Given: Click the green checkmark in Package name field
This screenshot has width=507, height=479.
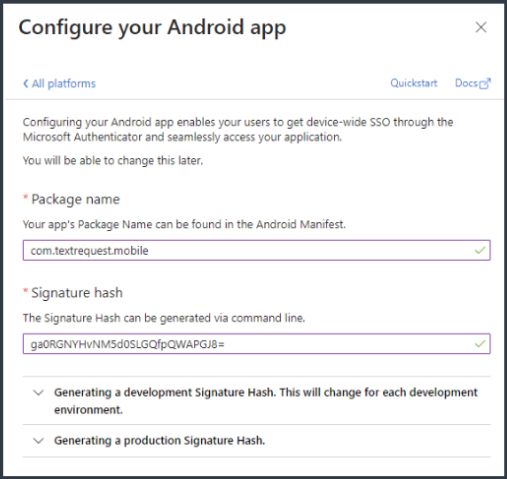Looking at the screenshot, I should (x=480, y=250).
